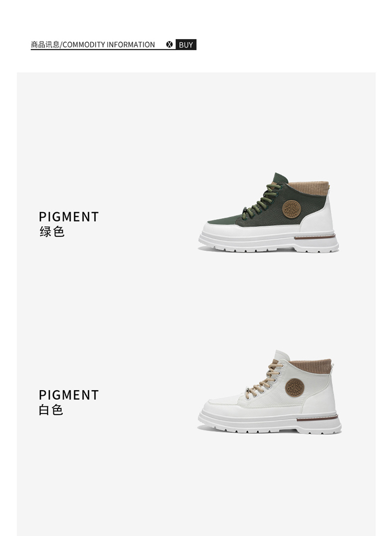
Task: Click the brown heel stripe on white shoe
Action: [317, 417]
